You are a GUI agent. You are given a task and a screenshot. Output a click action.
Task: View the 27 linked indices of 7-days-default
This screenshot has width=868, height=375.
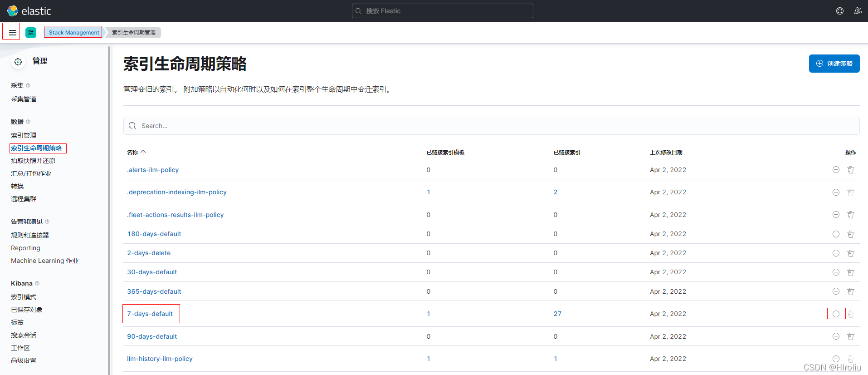click(x=557, y=314)
